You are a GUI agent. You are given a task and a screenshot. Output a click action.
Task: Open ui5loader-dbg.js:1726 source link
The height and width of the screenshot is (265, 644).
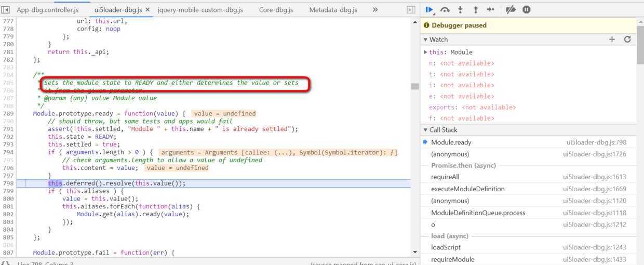(x=595, y=154)
